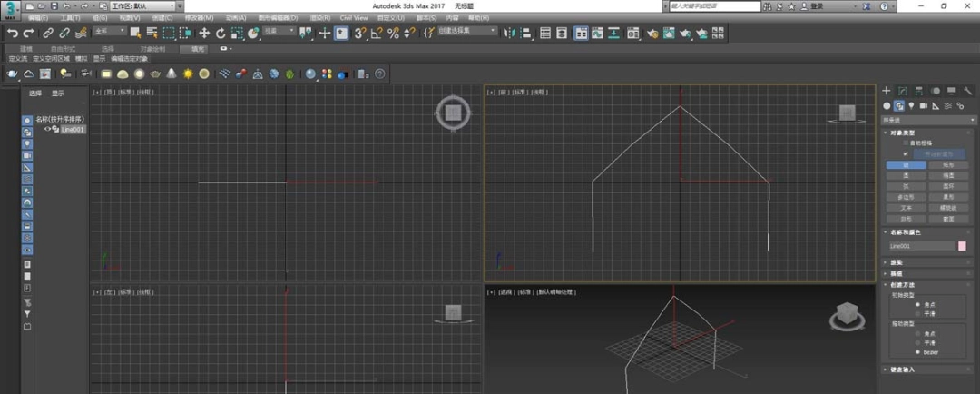Choose the Select Object arrow tool
The height and width of the screenshot is (394, 980).
point(135,34)
